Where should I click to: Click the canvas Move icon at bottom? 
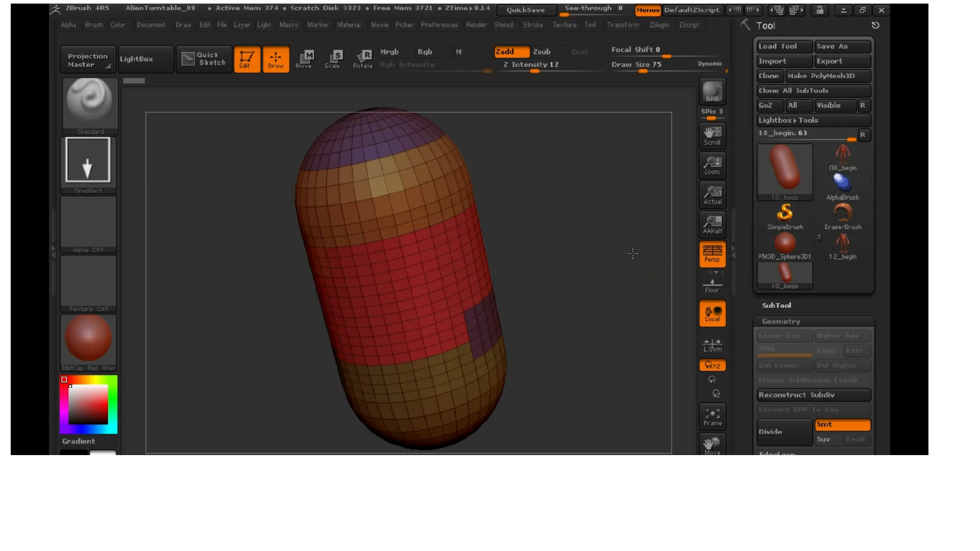tap(713, 445)
